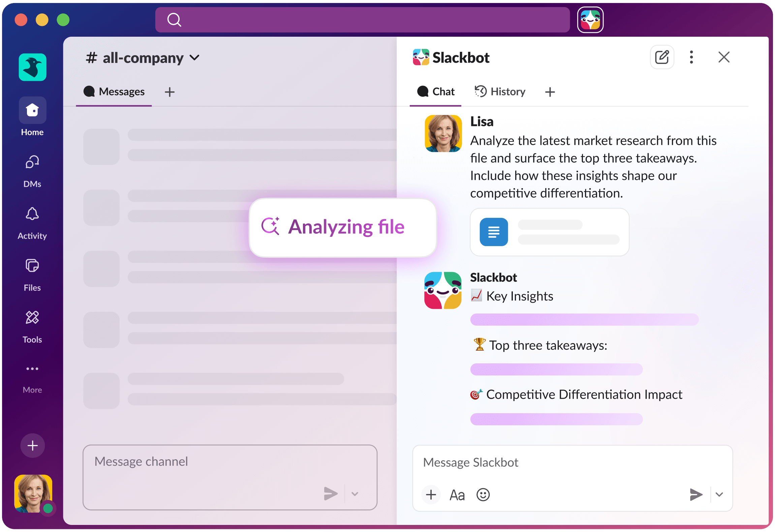Start a new message with the compose icon
The height and width of the screenshot is (532, 775).
661,57
